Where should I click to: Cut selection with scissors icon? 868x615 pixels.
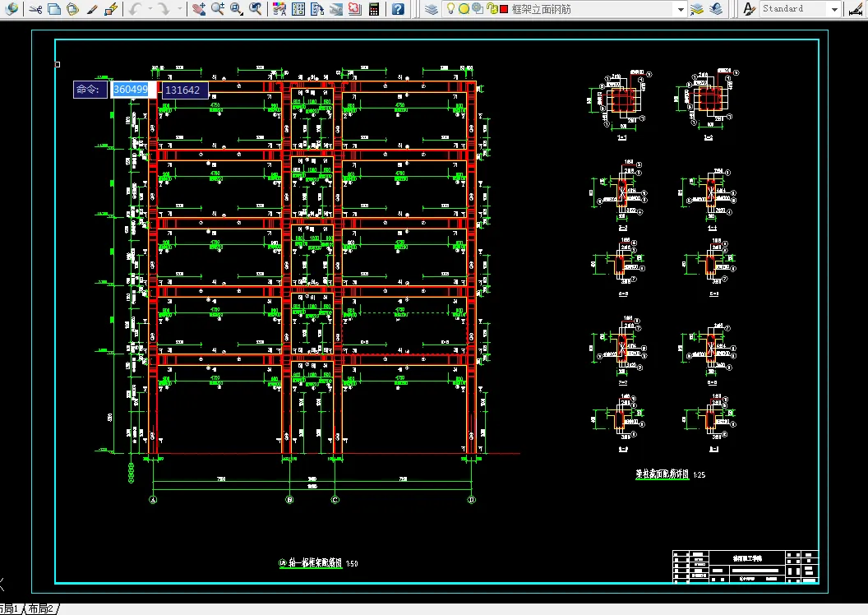[36, 9]
